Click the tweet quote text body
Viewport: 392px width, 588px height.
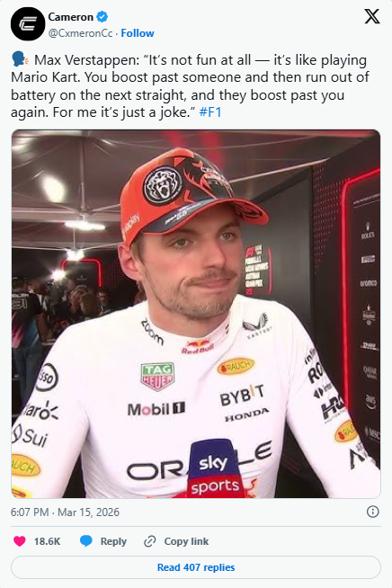click(190, 86)
